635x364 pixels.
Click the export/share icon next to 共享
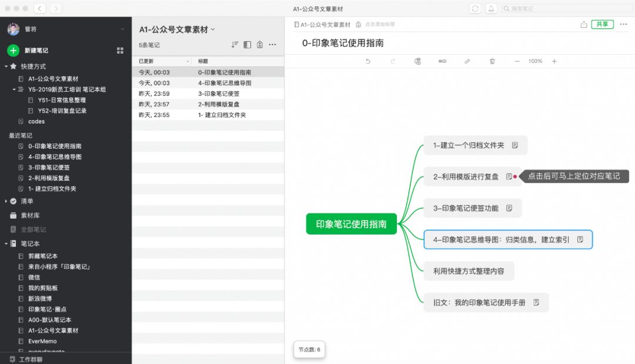(x=582, y=24)
